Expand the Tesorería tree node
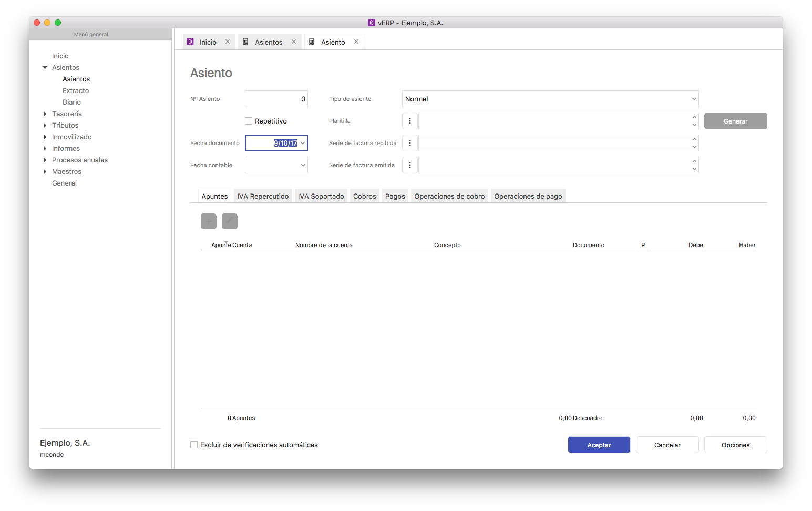The height and width of the screenshot is (511, 812). click(45, 114)
